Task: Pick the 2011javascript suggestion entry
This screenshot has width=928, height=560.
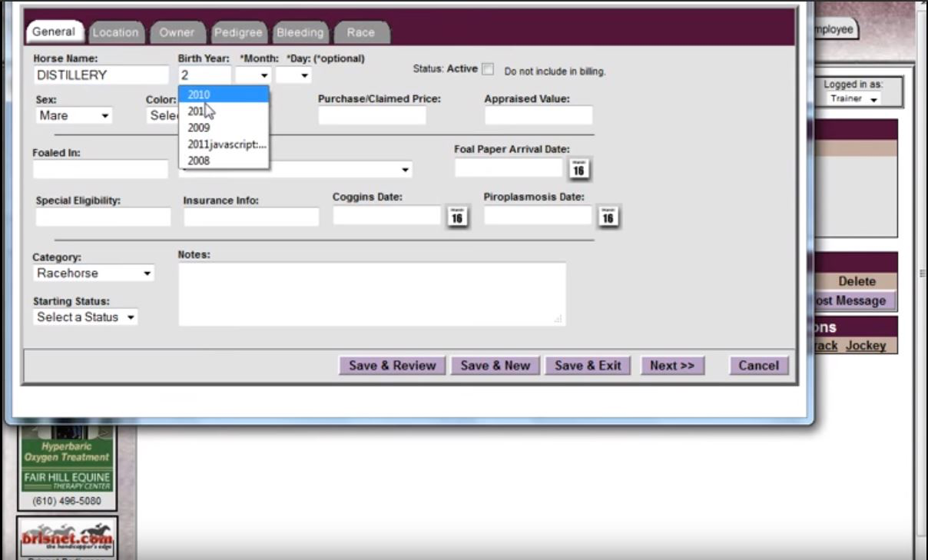Action: [224, 144]
